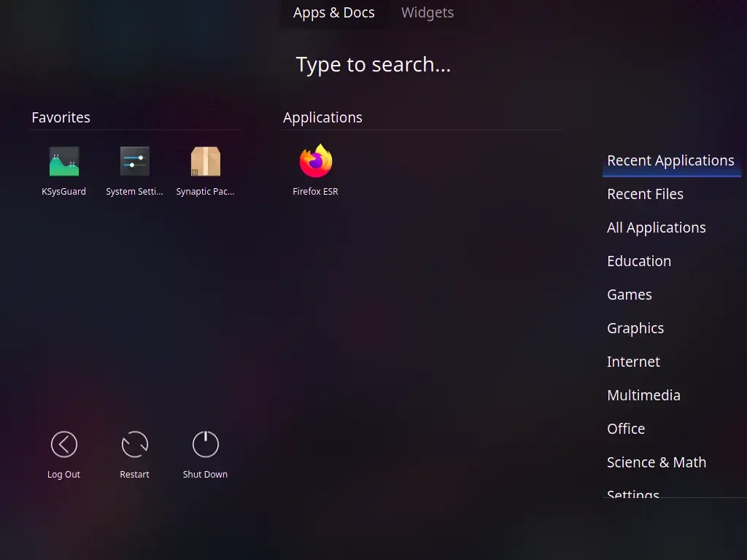Show All Applications category

point(656,227)
